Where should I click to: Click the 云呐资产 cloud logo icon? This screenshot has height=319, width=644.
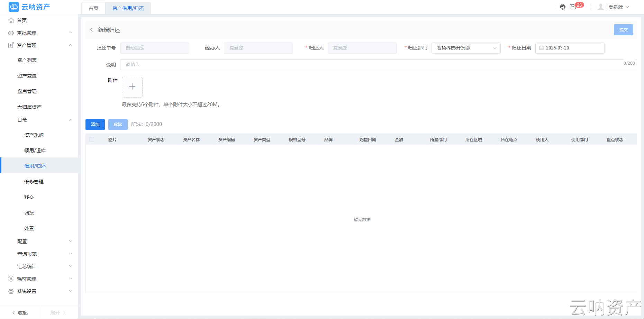pyautogui.click(x=14, y=7)
